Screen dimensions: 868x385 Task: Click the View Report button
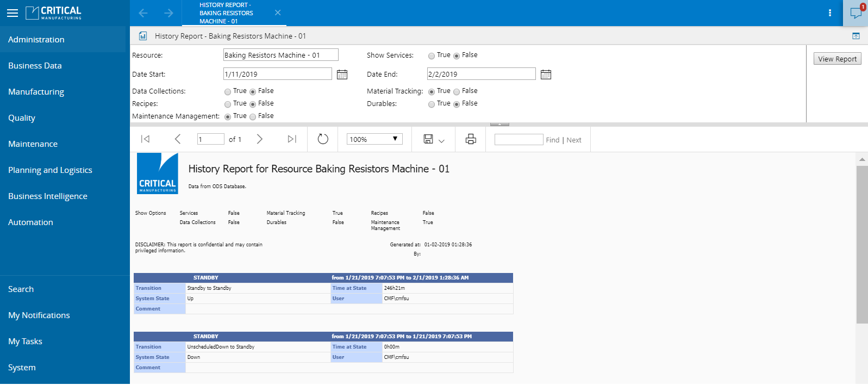[x=837, y=59]
